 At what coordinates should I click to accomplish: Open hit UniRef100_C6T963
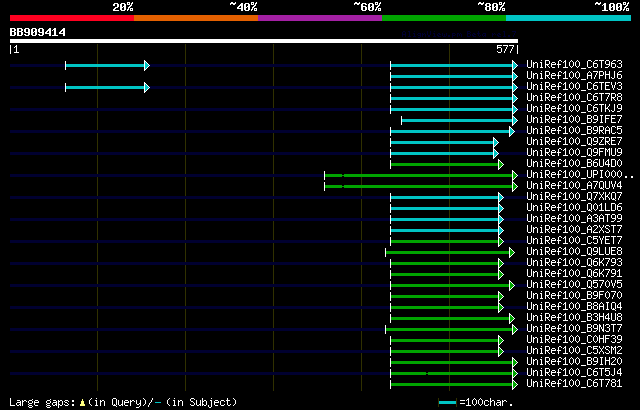click(574, 64)
